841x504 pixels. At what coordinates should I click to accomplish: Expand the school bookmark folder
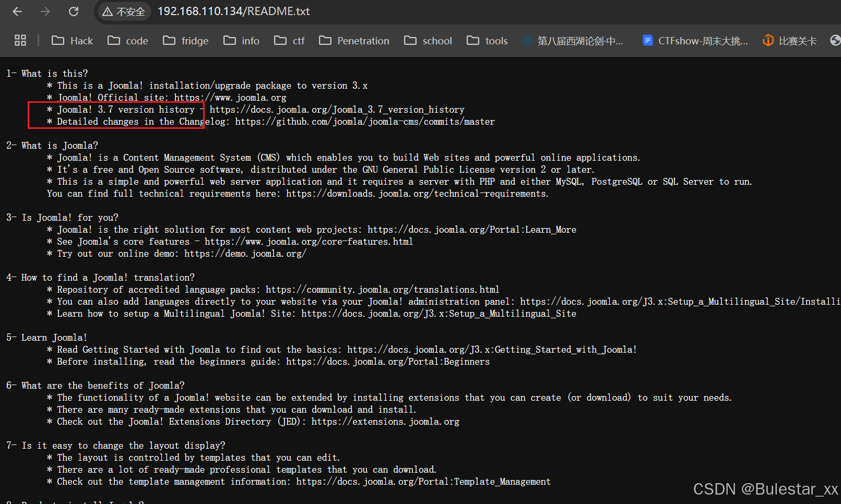(428, 41)
